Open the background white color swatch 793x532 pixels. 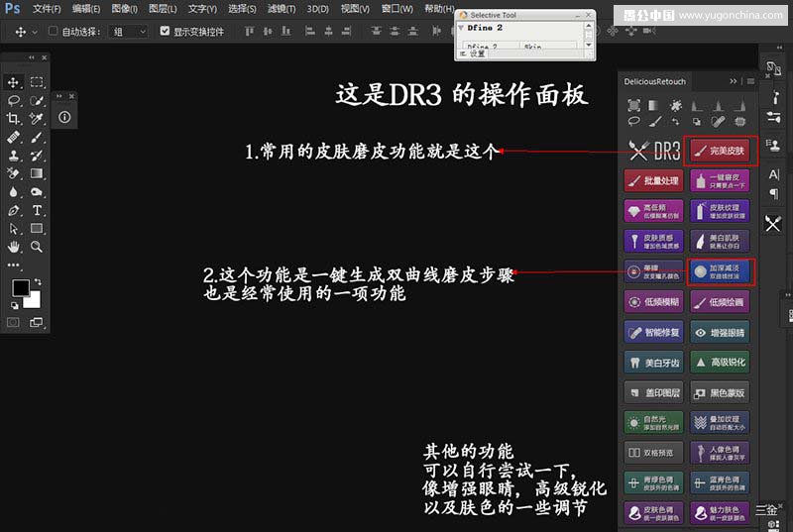pyautogui.click(x=35, y=301)
